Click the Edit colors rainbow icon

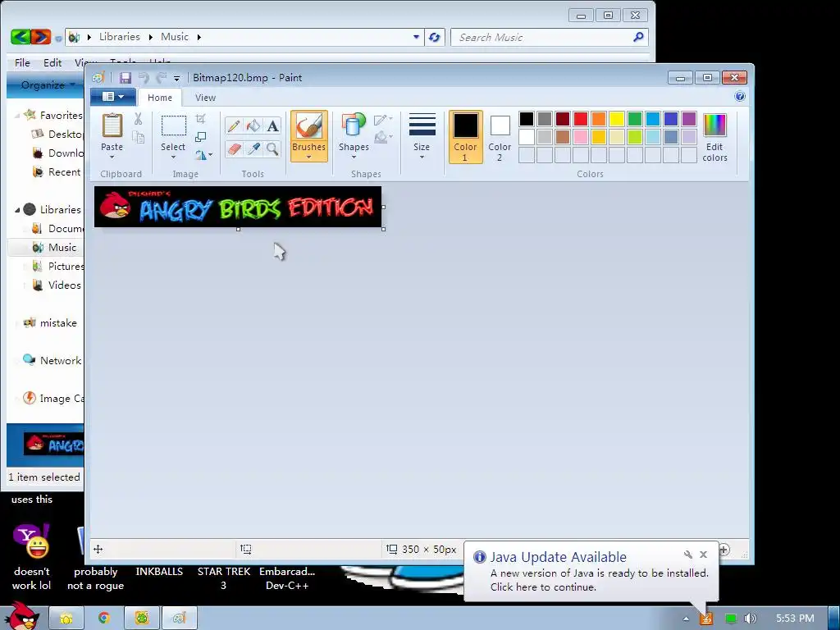coord(714,126)
